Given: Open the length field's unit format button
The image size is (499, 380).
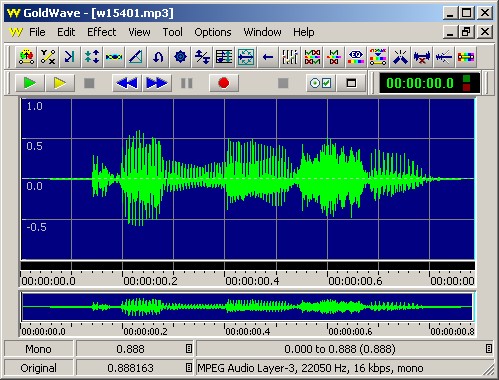Looking at the screenshot, I should (x=189, y=349).
